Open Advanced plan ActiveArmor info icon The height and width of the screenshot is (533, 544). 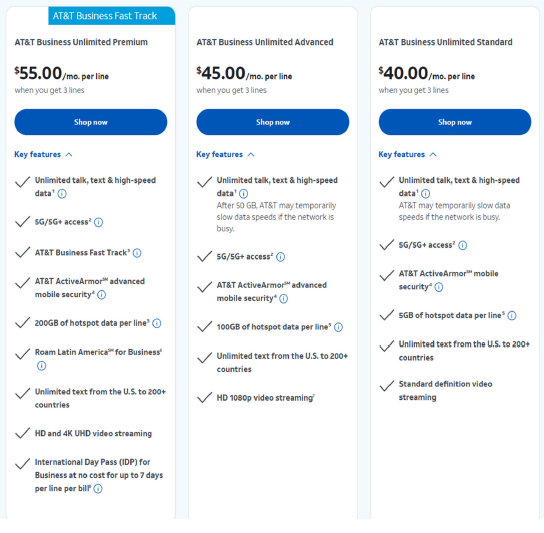pos(283,299)
